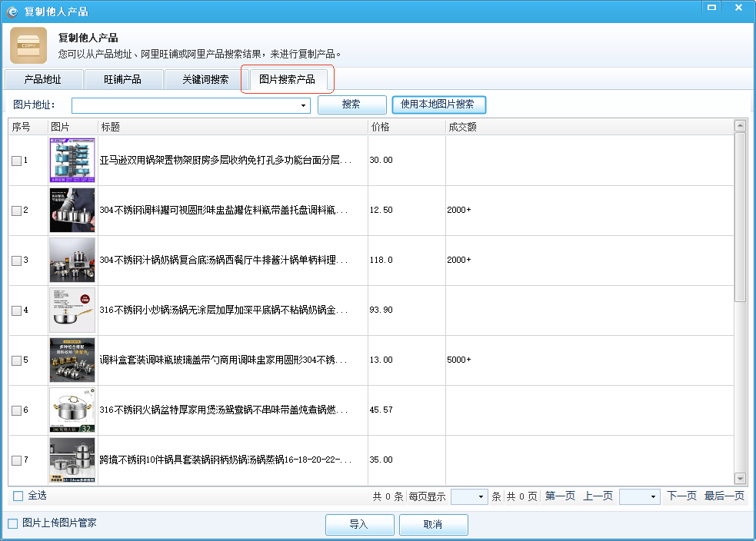Open thumbnail of product row 1
Image resolution: width=756 pixels, height=541 pixels.
click(72, 160)
